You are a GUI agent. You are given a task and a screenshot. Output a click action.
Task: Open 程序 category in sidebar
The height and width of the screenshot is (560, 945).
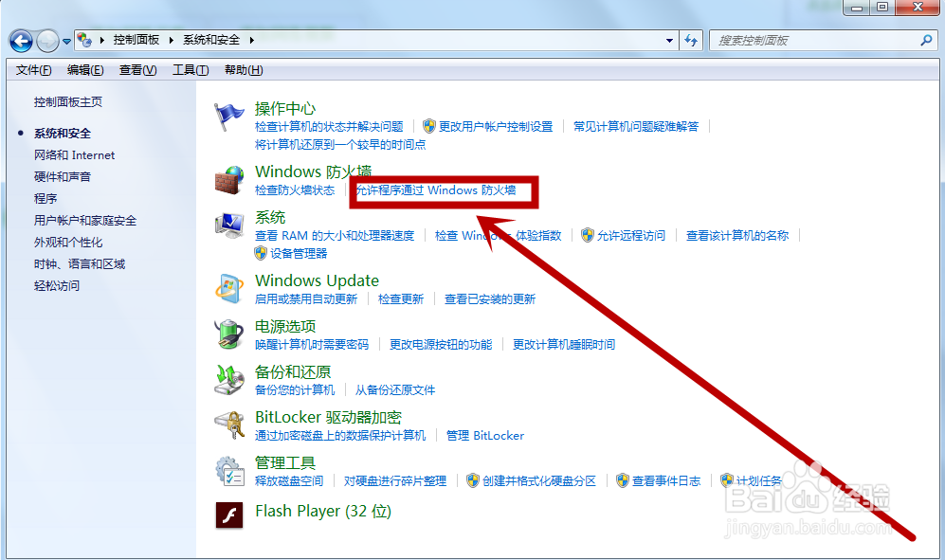(x=45, y=198)
